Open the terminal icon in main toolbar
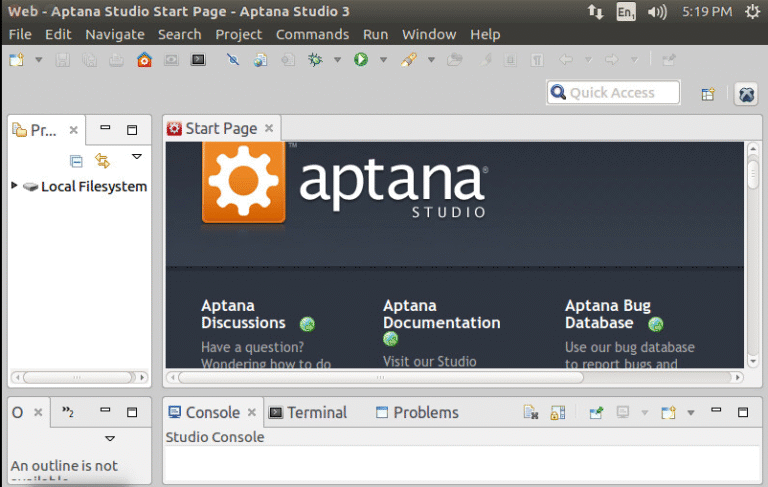 198,60
